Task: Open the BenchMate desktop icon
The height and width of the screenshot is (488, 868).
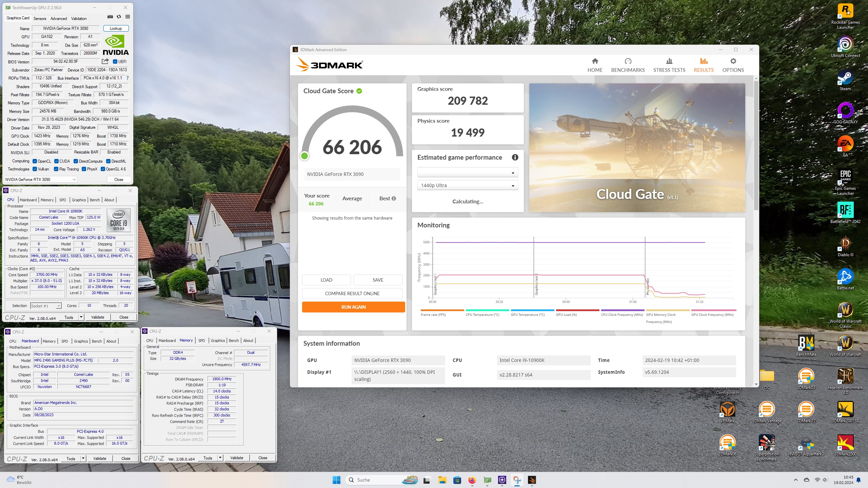Action: (x=806, y=346)
